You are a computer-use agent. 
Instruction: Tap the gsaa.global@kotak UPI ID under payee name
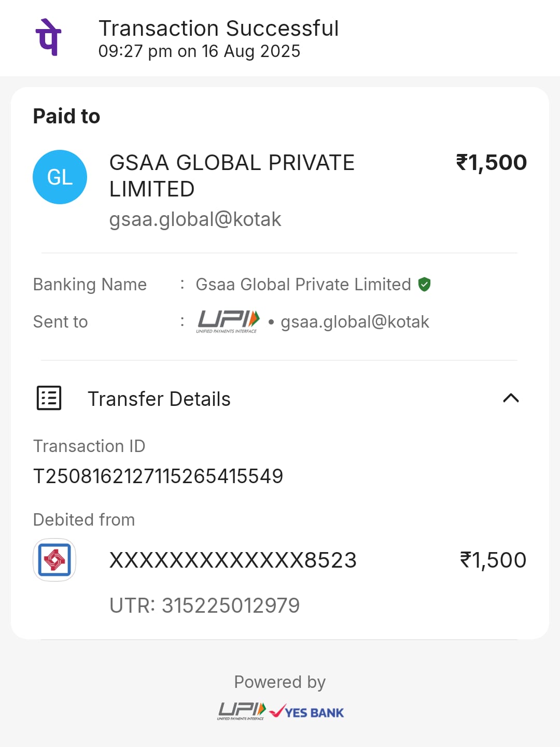point(195,219)
